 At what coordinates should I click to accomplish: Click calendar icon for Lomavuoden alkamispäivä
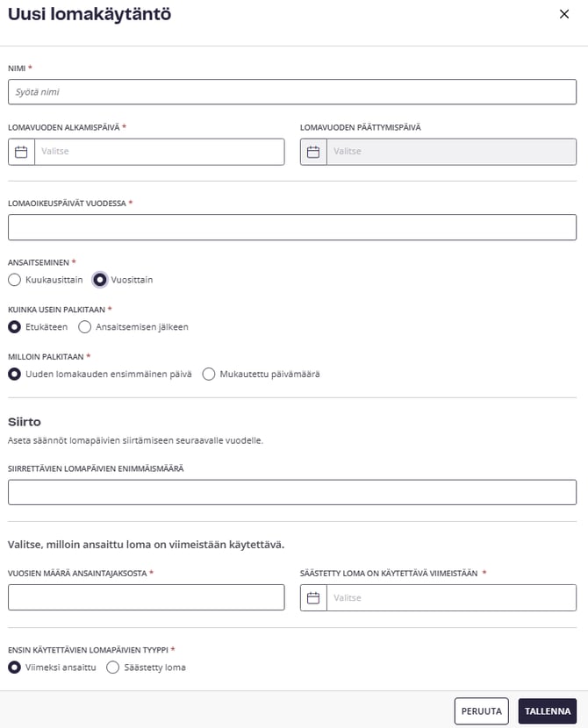coord(21,152)
